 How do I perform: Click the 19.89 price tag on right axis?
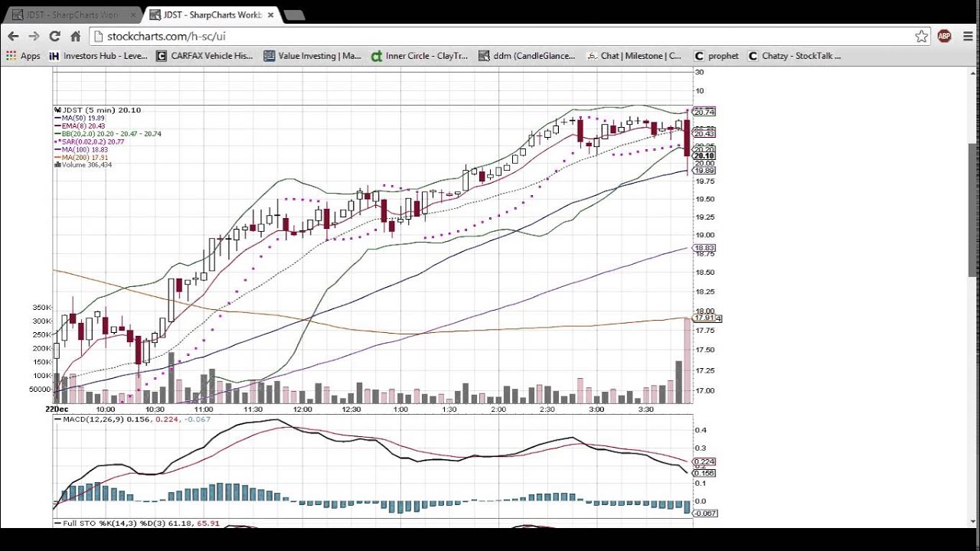[x=704, y=171]
